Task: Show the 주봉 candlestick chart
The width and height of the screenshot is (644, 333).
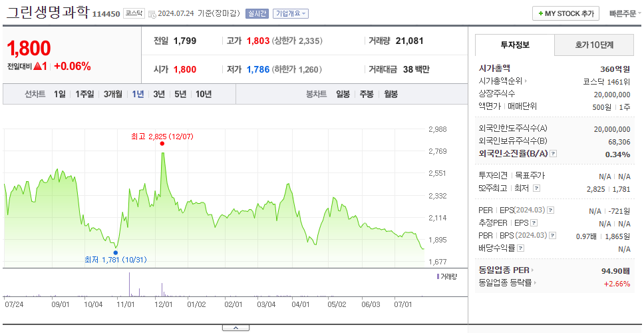Action: click(x=367, y=94)
